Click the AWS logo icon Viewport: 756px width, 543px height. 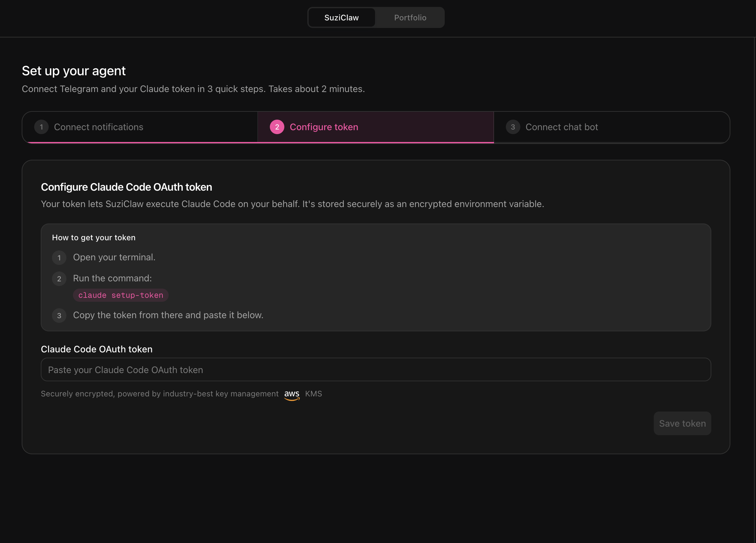[292, 394]
